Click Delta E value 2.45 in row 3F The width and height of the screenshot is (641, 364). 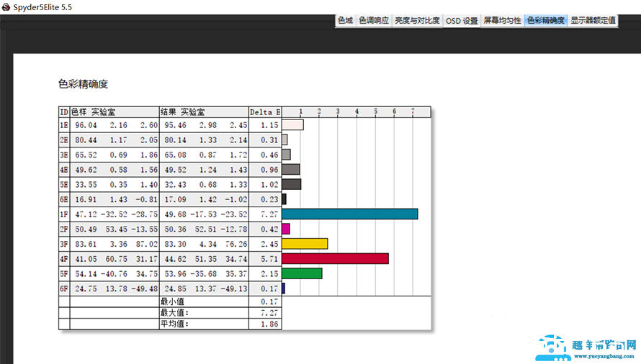tap(269, 244)
